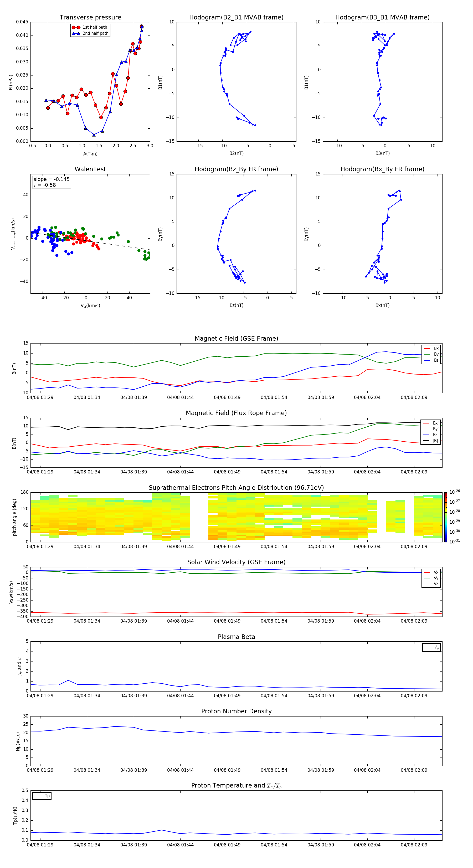Click the '|B|' legend entry in Flux Rope panel
This screenshot has height=868, width=473.
click(x=431, y=441)
